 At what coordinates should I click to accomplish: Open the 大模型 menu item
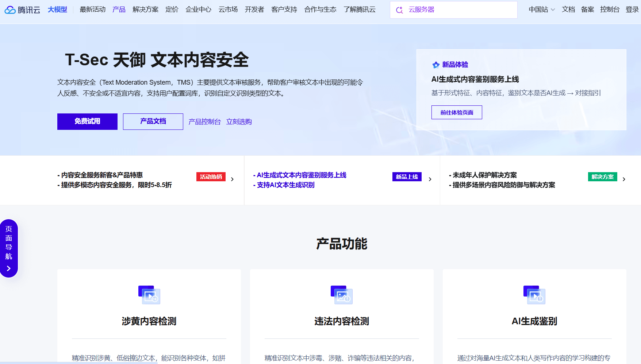(57, 9)
